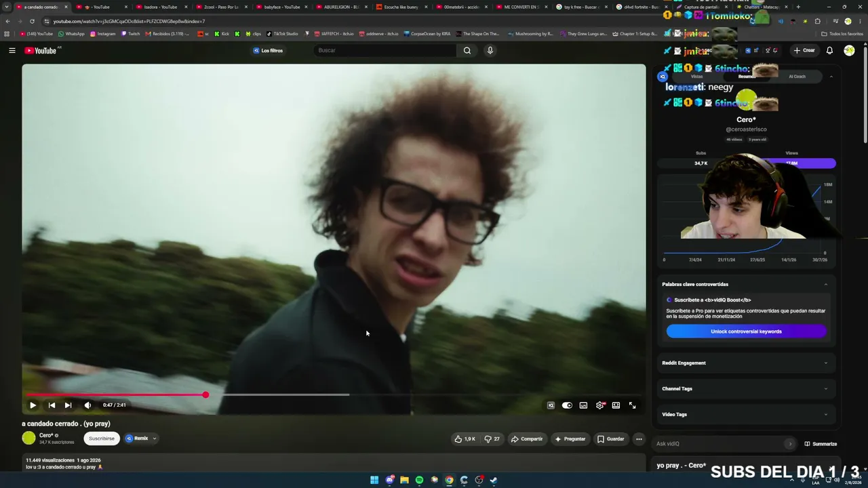This screenshot has width=868, height=488.
Task: Click the search magnifier button
Action: (x=467, y=50)
